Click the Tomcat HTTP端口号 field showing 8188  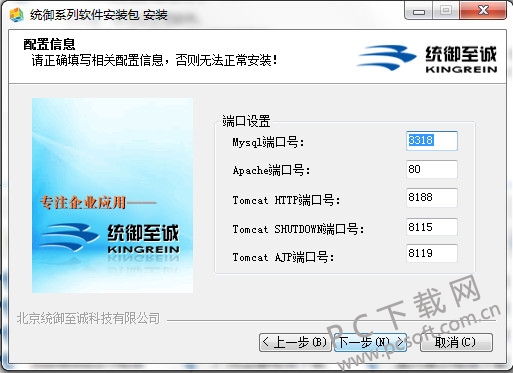point(432,198)
